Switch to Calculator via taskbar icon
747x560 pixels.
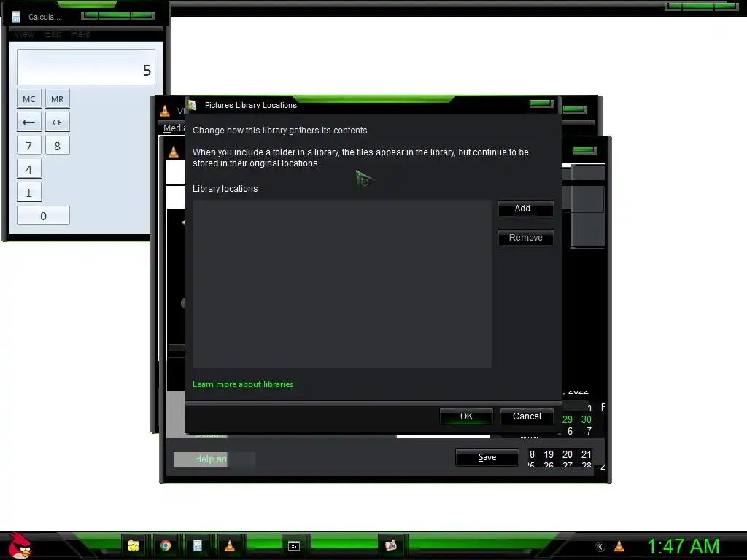pyautogui.click(x=197, y=545)
